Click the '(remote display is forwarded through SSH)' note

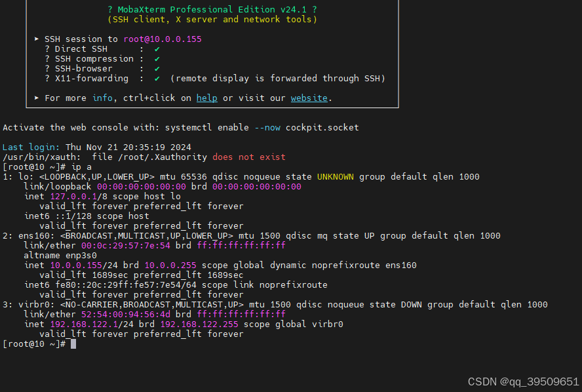coord(278,78)
